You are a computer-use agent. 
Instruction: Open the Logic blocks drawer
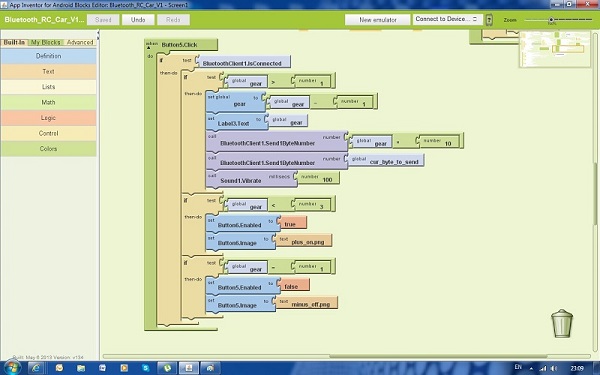tap(49, 118)
